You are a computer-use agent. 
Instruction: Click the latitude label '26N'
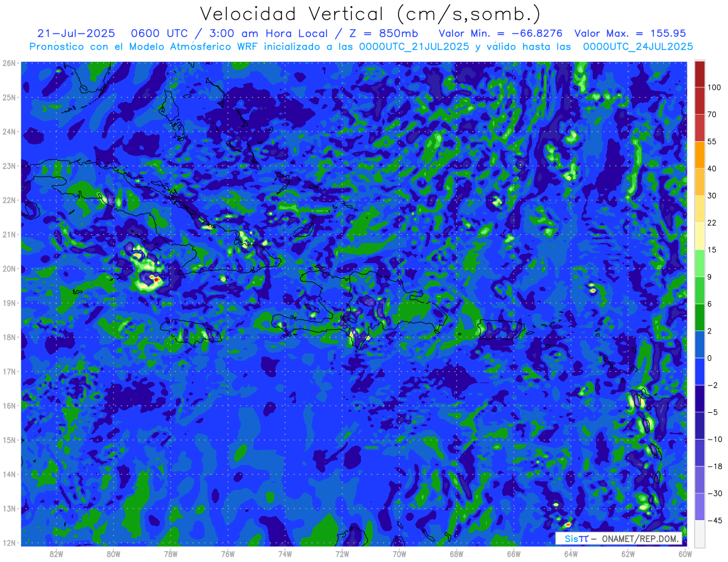coord(9,63)
